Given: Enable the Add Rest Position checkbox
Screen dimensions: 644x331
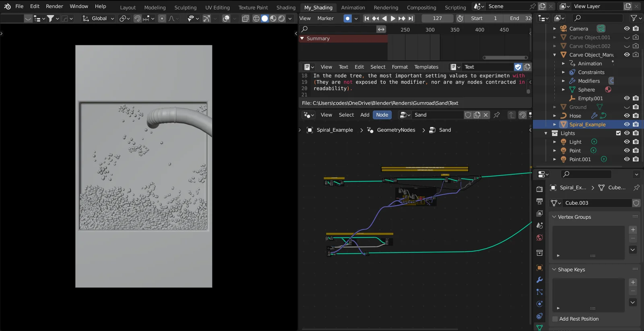Looking at the screenshot, I should coord(555,319).
